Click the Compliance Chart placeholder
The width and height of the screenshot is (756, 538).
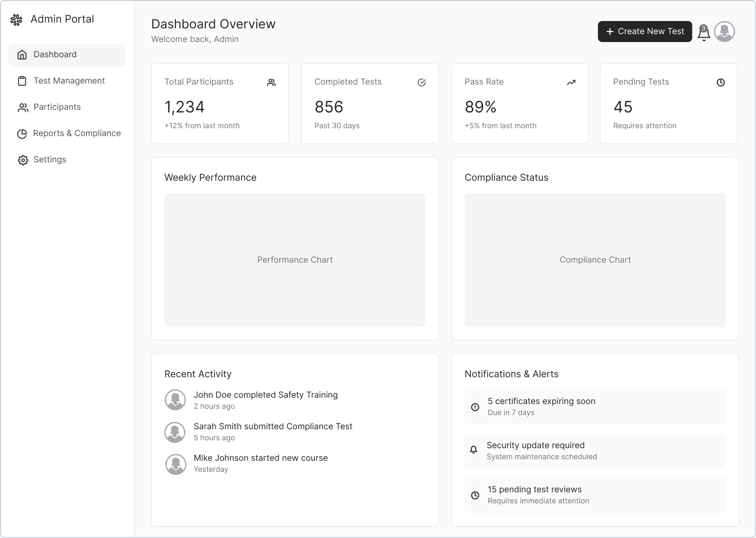pos(595,260)
